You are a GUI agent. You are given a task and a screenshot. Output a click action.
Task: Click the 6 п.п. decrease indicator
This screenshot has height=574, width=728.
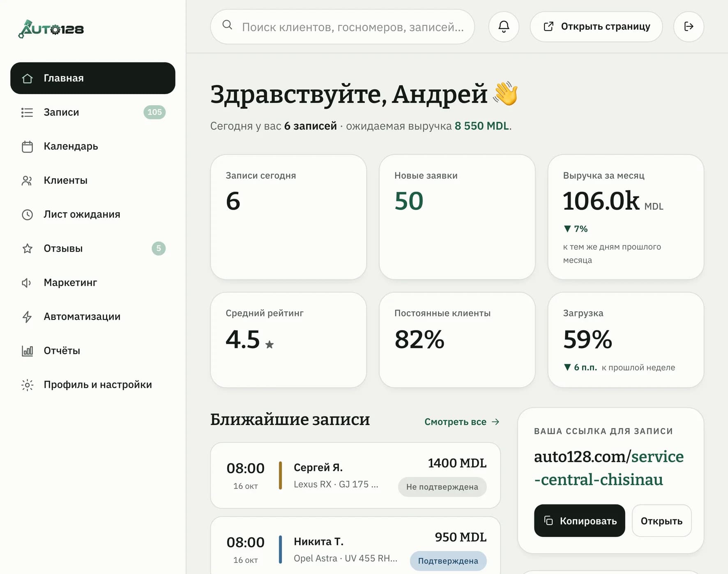pyautogui.click(x=581, y=367)
